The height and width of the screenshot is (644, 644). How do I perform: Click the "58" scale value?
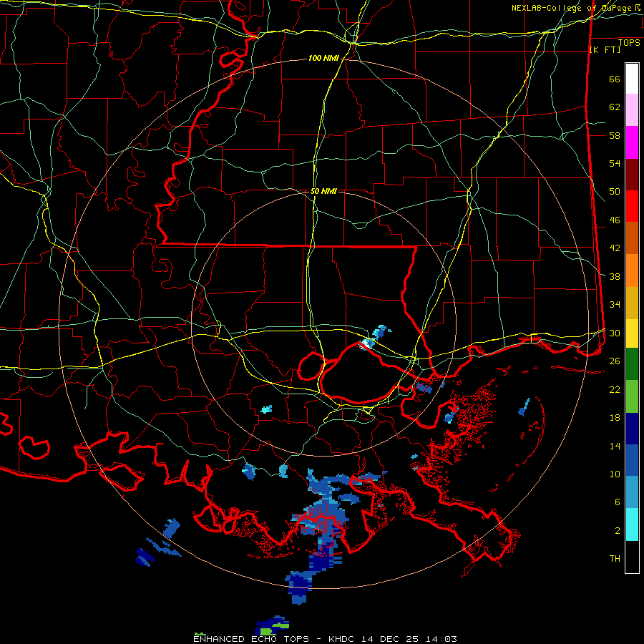point(615,135)
